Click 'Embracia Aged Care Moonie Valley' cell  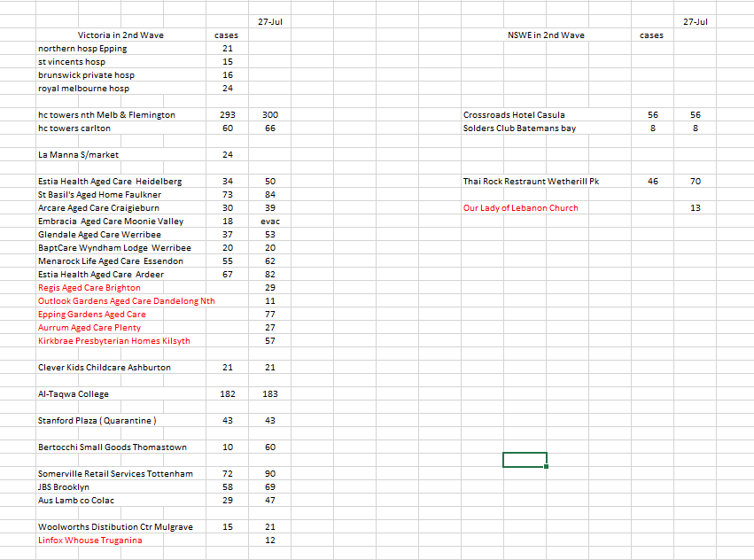[111, 222]
